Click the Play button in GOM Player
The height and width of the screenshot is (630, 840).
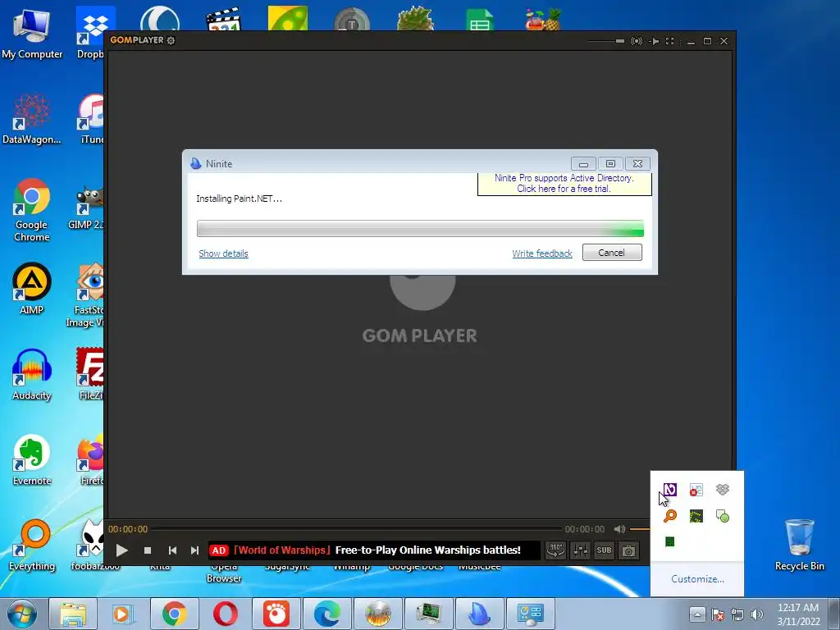point(121,550)
